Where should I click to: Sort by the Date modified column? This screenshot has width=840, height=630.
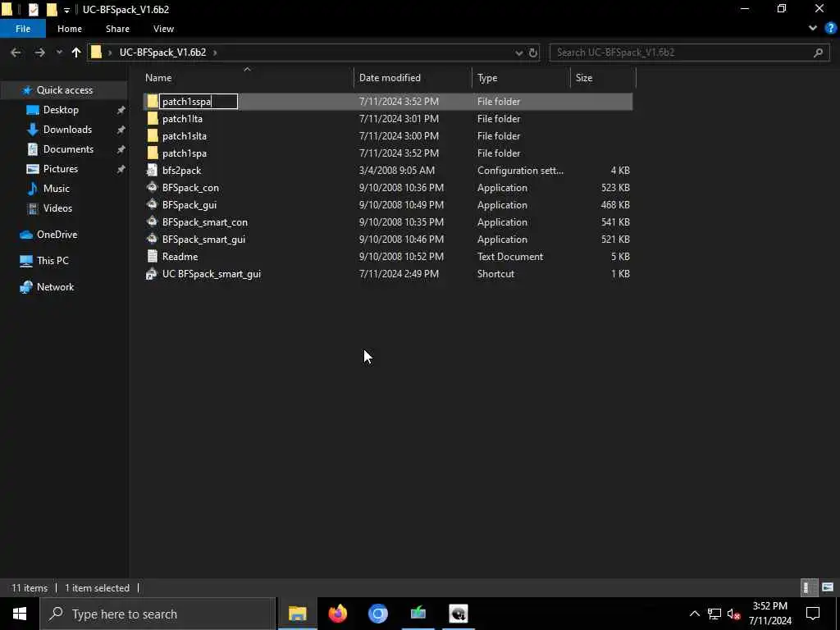point(390,78)
